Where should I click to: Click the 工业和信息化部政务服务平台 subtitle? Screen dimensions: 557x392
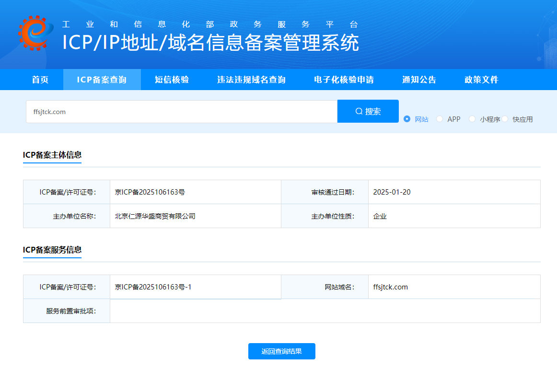click(x=210, y=24)
